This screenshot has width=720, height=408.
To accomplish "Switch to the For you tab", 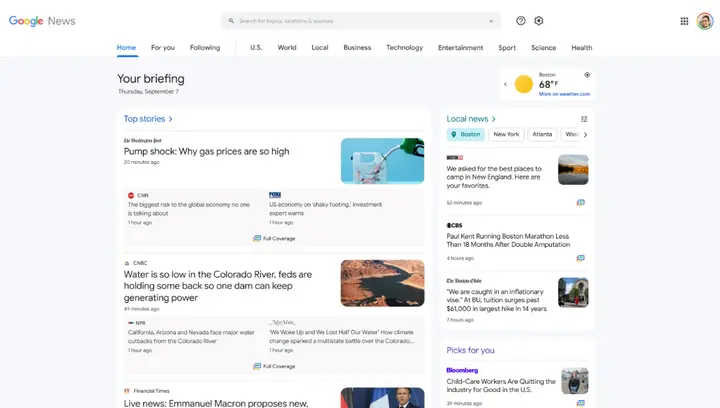I will click(163, 48).
